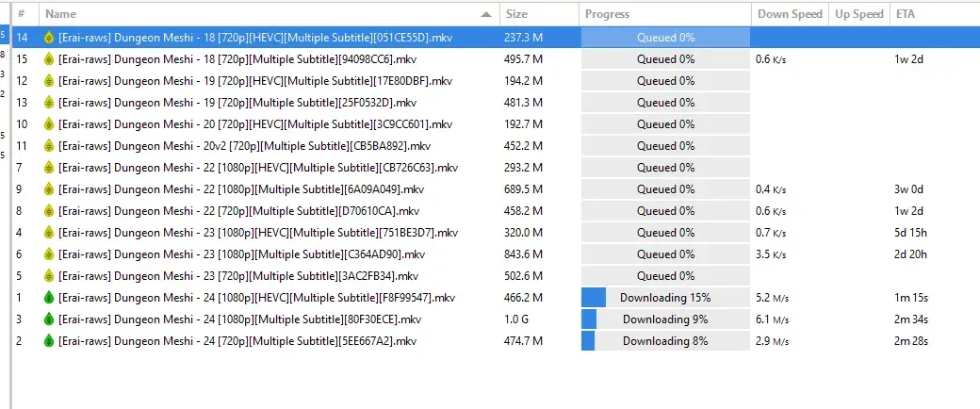Click status icon of Dungeon Meshi 22 HEVC [CB726C63]
Image resolution: width=980 pixels, height=409 pixels.
tap(49, 168)
